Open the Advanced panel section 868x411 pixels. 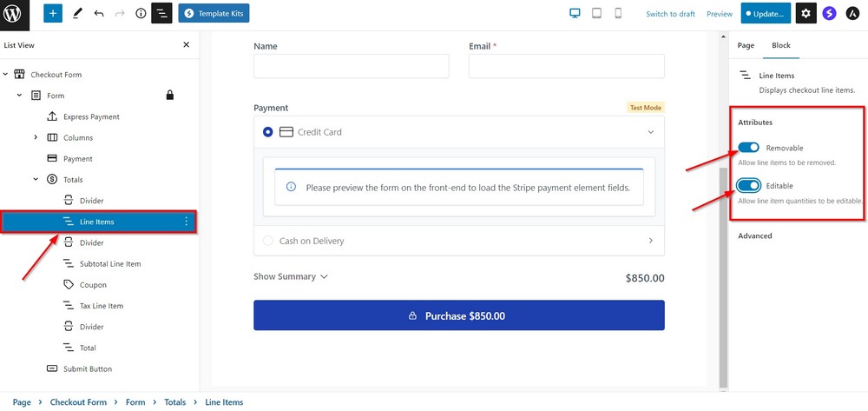click(x=754, y=235)
